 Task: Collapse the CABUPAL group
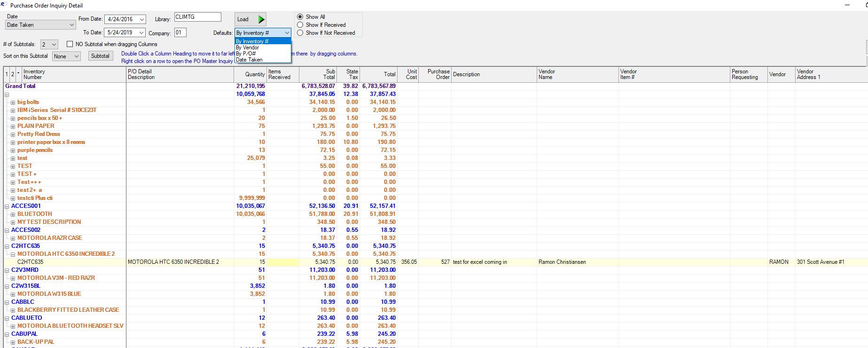[7, 334]
